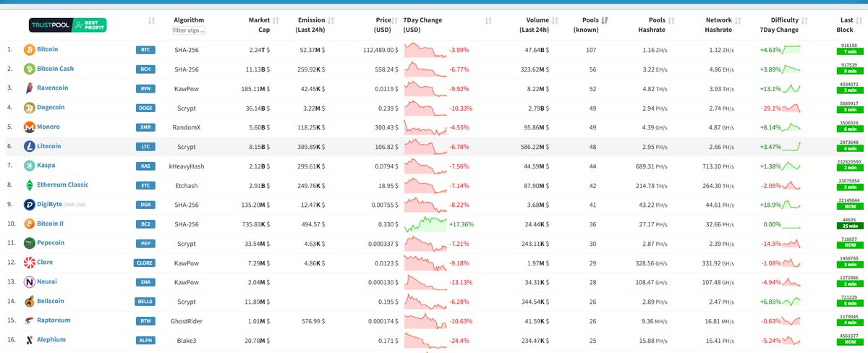
Task: Sort table by coin name arrows
Action: (x=151, y=20)
